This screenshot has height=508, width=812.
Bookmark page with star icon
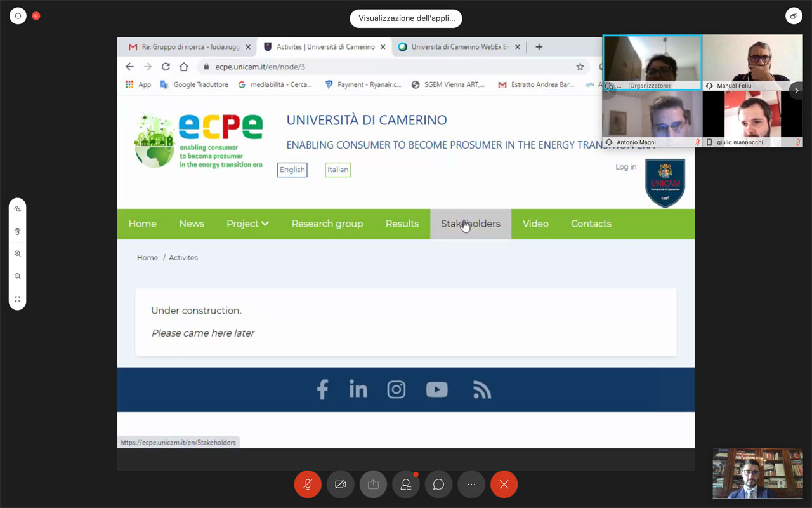580,67
